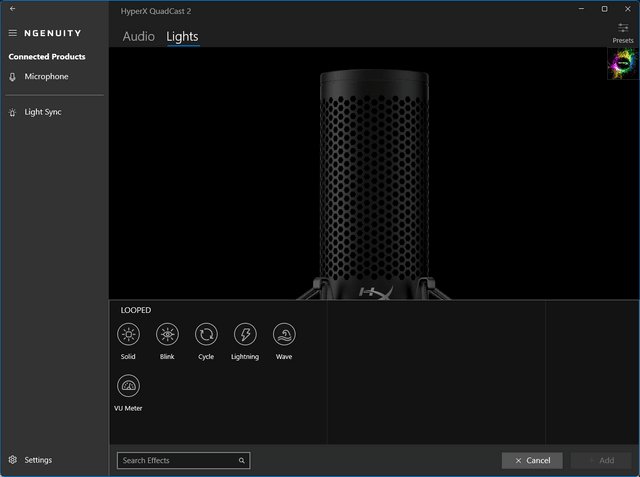The width and height of the screenshot is (640, 477).
Task: Minimize the NGENUITY window
Action: pyautogui.click(x=581, y=9)
